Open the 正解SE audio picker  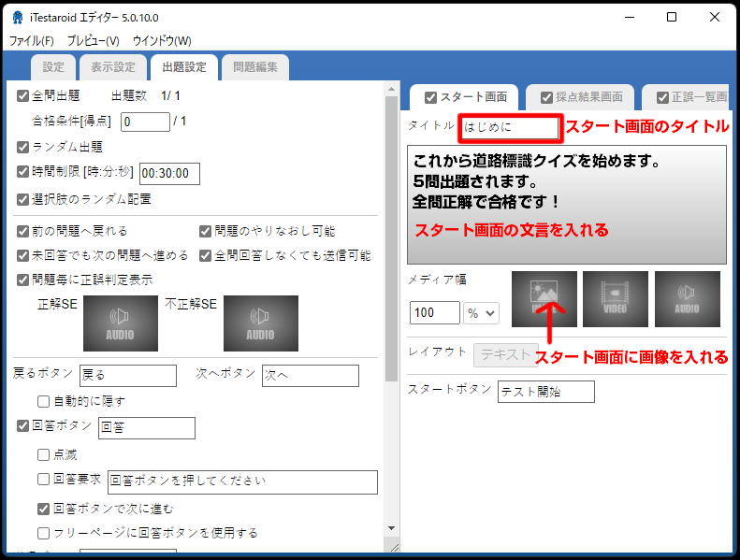(121, 323)
